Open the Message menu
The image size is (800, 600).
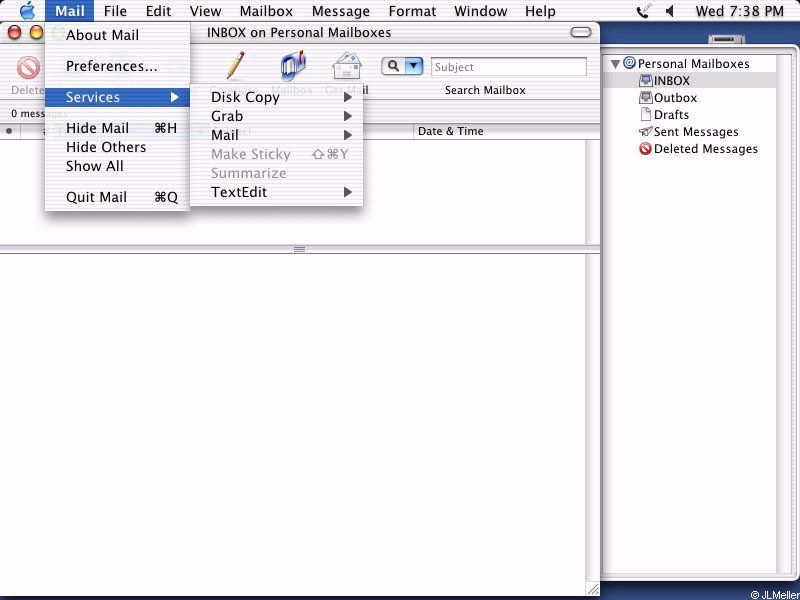pos(341,11)
